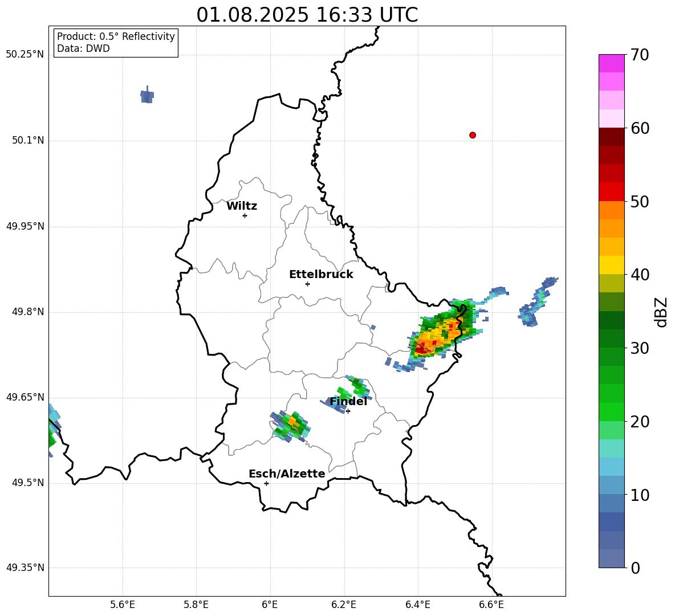
Task: Click the small storm cell southwest of Findel
Action: pyautogui.click(x=291, y=426)
